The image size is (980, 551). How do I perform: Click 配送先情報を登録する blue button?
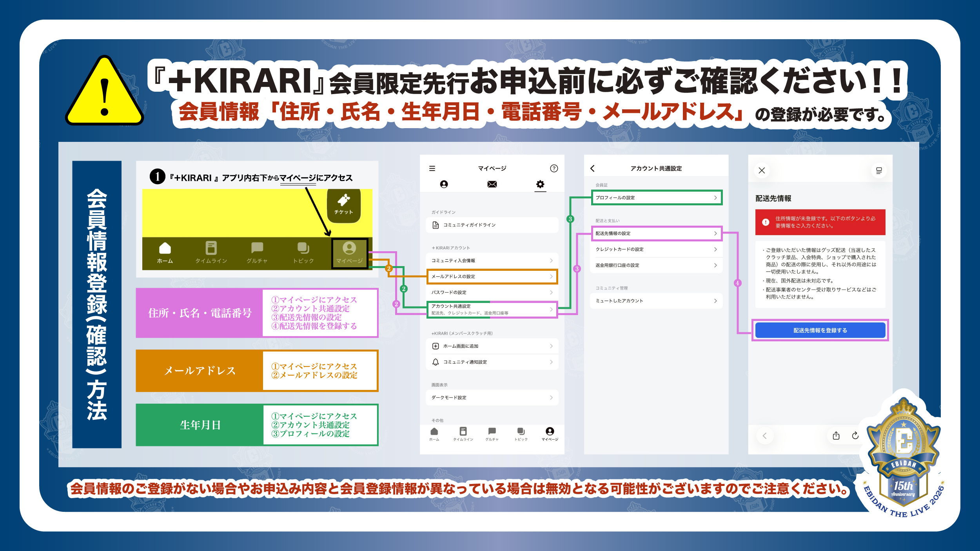[x=820, y=330]
